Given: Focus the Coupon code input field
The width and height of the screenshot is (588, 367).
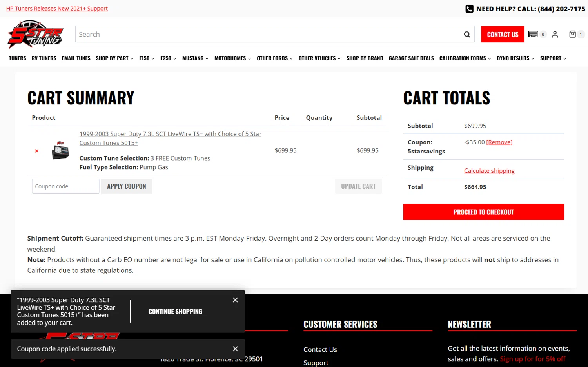Looking at the screenshot, I should [65, 186].
